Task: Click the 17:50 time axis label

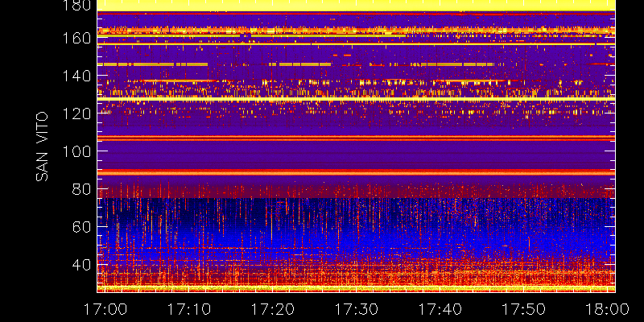Action: pos(524,309)
